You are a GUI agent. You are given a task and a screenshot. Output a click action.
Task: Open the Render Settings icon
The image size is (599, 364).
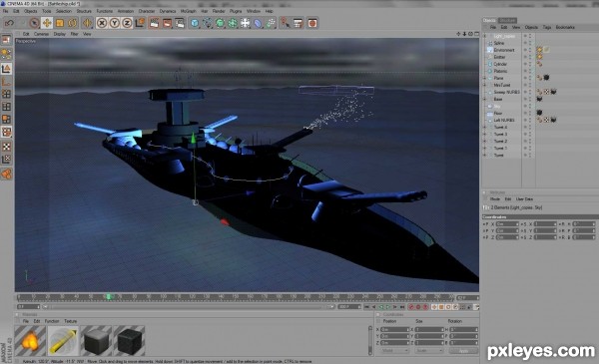pyautogui.click(x=180, y=23)
